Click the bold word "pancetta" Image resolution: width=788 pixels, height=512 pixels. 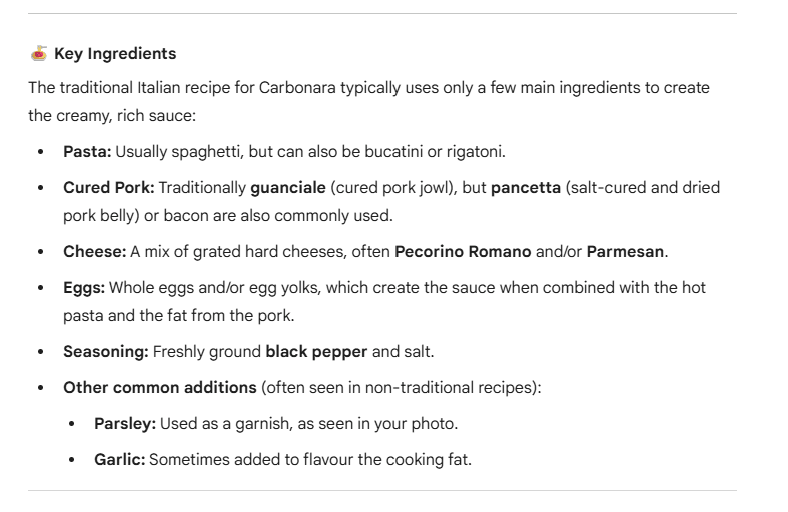tap(525, 188)
